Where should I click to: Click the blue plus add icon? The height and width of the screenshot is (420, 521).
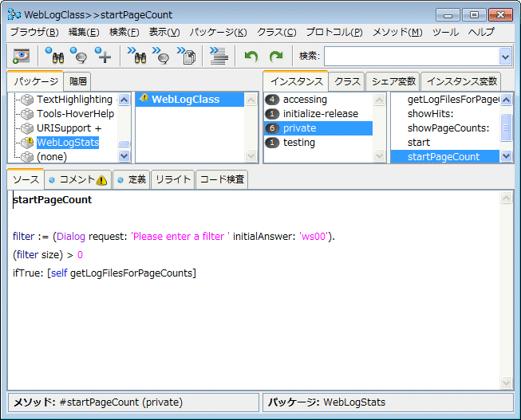pos(103,56)
